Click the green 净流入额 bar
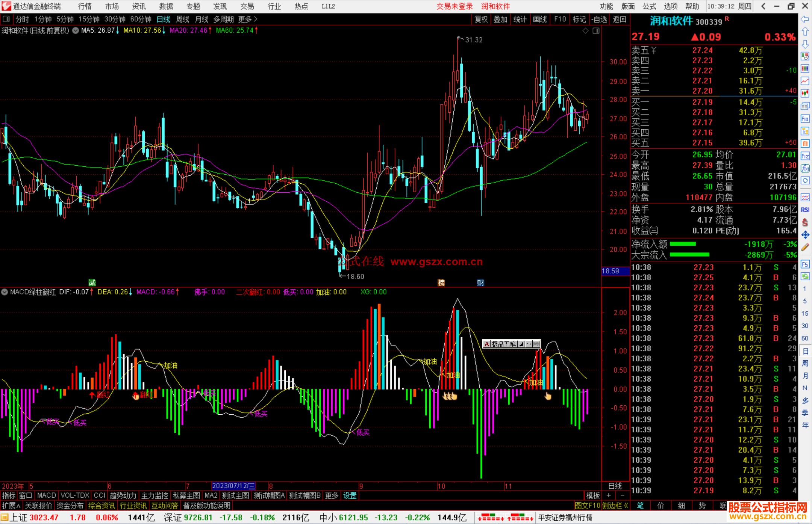Viewport: 812px width, 524px height. coord(683,244)
